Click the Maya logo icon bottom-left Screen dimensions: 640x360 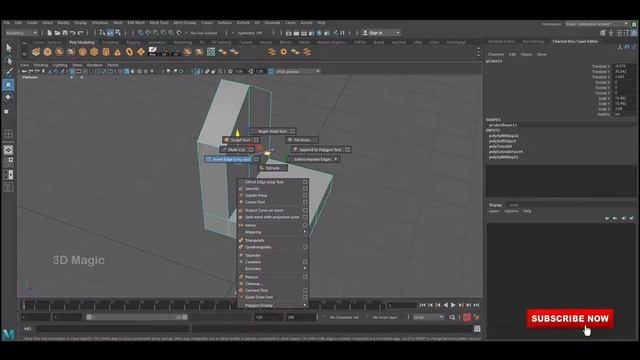(x=9, y=334)
